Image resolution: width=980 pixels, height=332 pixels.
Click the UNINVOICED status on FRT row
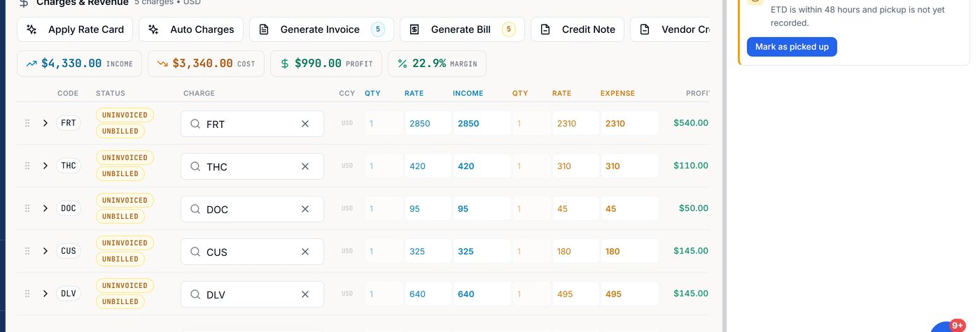click(125, 115)
